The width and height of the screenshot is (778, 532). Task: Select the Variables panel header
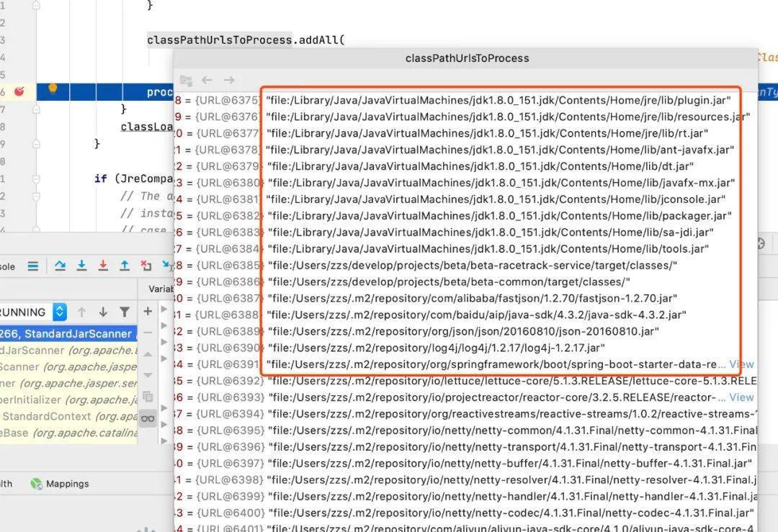(161, 289)
